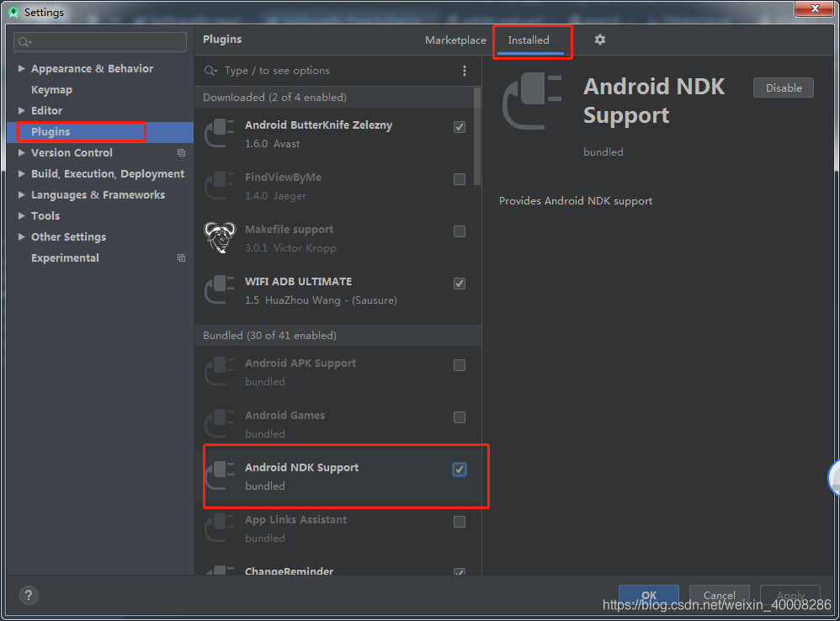Click the Apply button

click(790, 595)
